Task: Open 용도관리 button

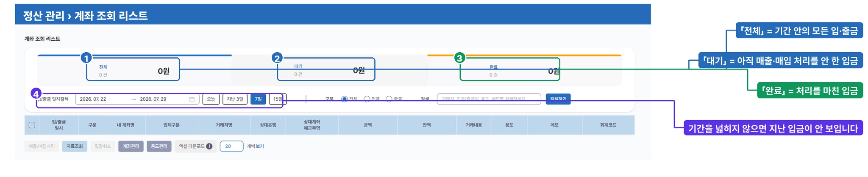Action: tap(159, 146)
